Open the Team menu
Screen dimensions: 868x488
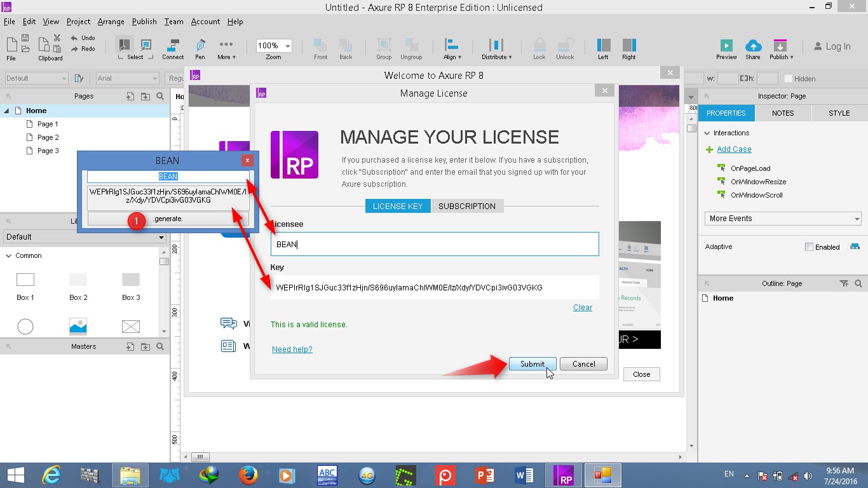[173, 22]
